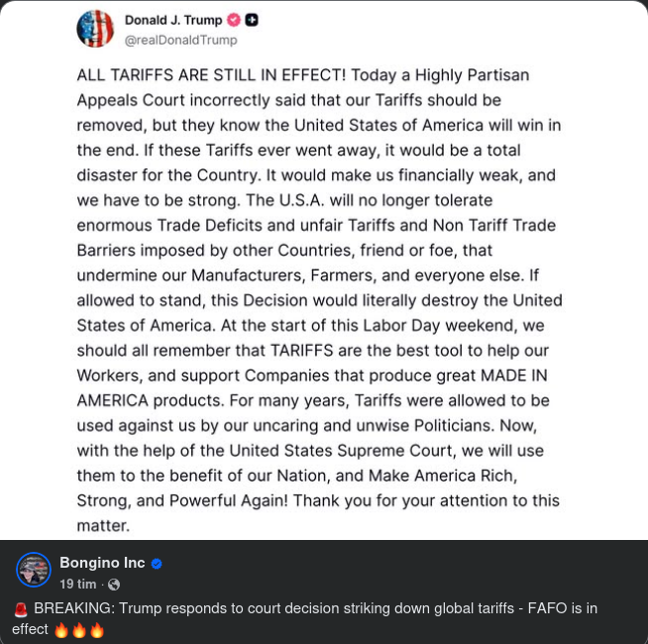This screenshot has height=644, width=648.
Task: Open the Bongino Inc page name
Action: pyautogui.click(x=102, y=563)
